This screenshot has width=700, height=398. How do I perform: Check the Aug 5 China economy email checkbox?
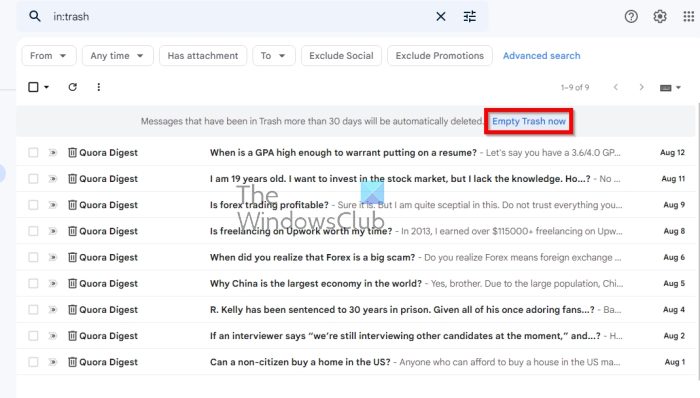[x=33, y=283]
